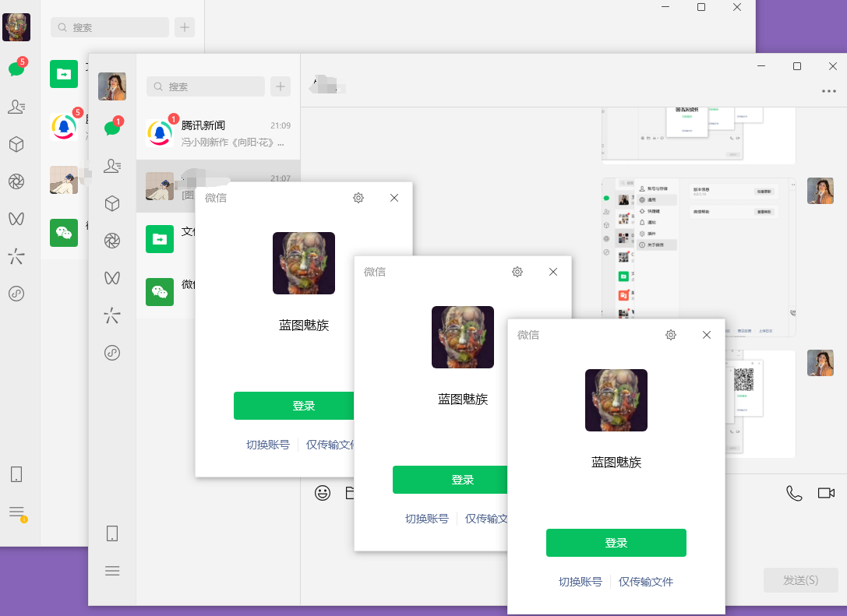Open chat info three-dots menu
This screenshot has width=847, height=616.
tap(829, 91)
